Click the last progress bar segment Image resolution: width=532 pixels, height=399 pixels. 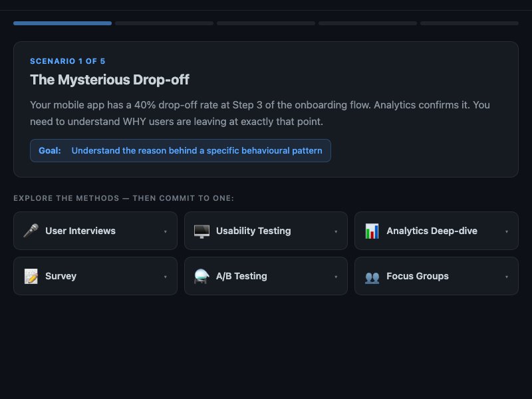coord(469,23)
